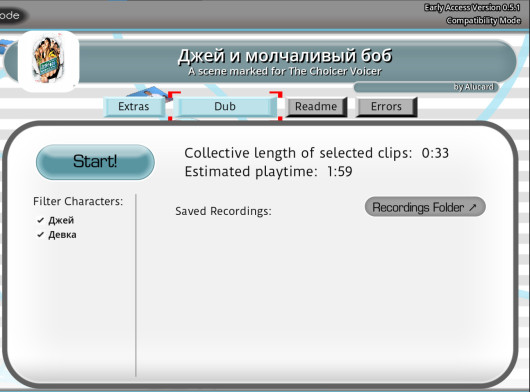Click the movie poster icon
This screenshot has height=392, width=530.
click(x=49, y=61)
